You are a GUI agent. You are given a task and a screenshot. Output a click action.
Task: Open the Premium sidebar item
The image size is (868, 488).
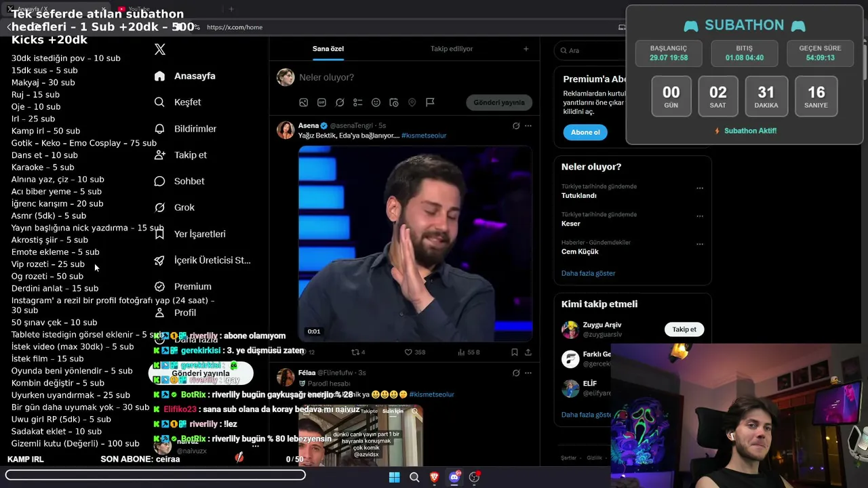tap(182, 287)
